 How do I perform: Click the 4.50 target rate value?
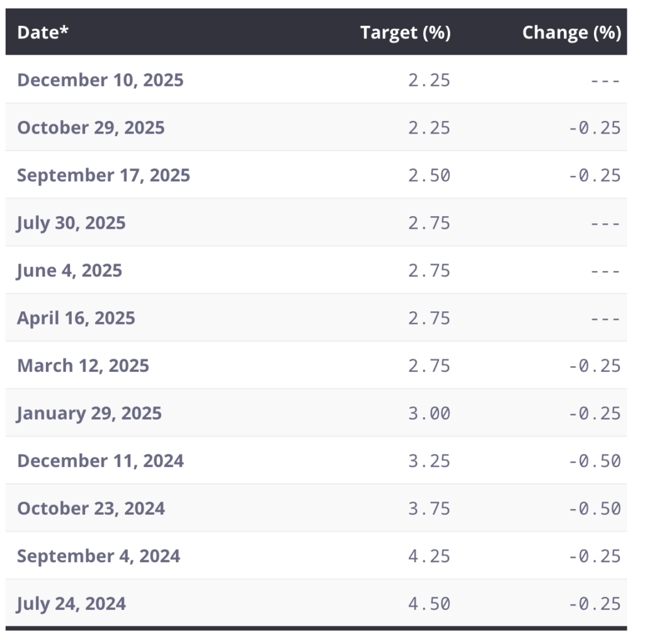click(x=429, y=604)
